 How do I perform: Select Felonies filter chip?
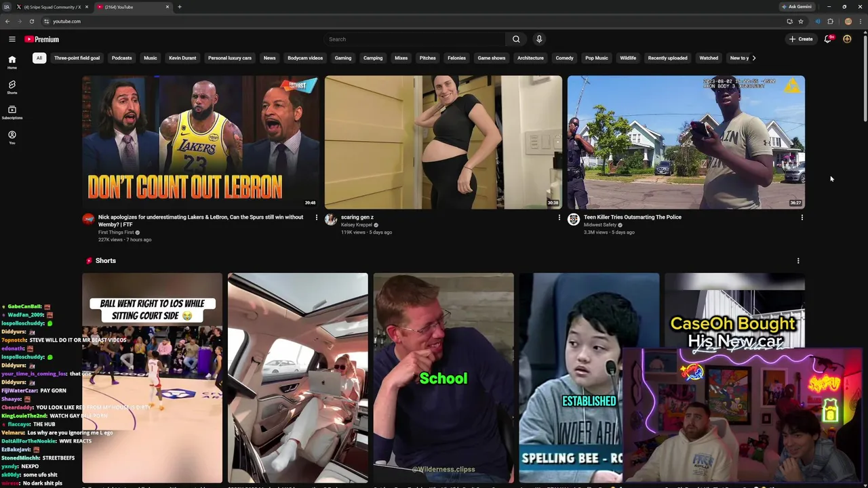(456, 58)
